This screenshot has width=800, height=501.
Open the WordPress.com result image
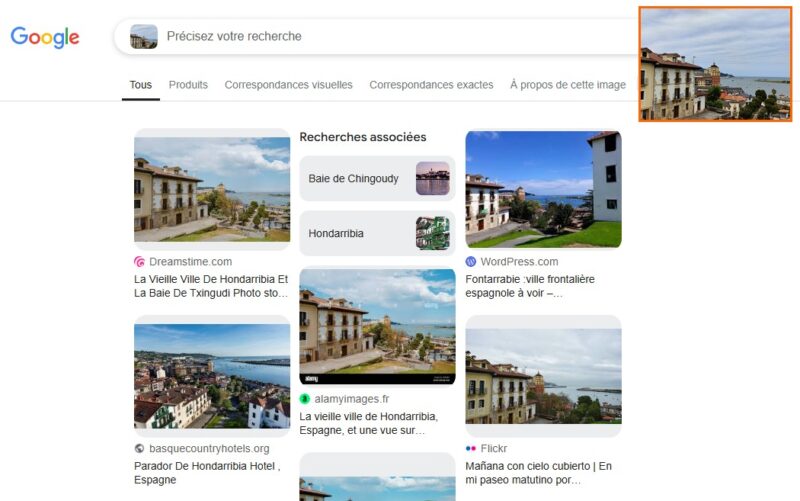point(543,189)
